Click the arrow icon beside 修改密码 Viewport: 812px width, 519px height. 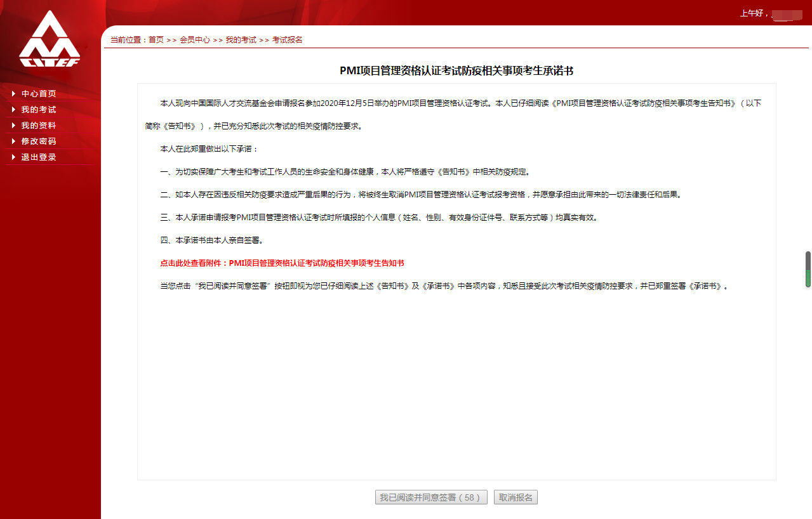pyautogui.click(x=13, y=141)
